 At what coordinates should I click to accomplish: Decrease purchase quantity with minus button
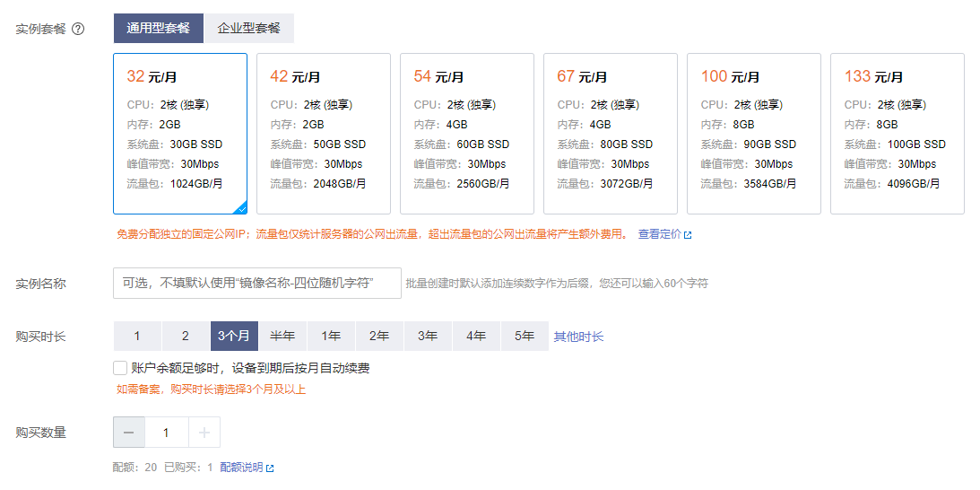[x=129, y=433]
